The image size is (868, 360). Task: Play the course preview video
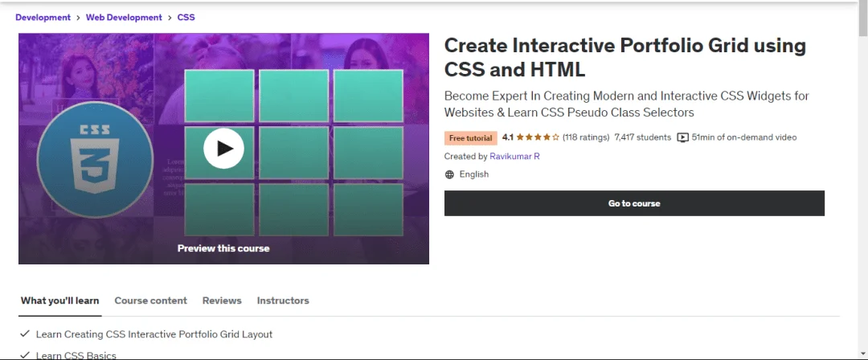(223, 149)
